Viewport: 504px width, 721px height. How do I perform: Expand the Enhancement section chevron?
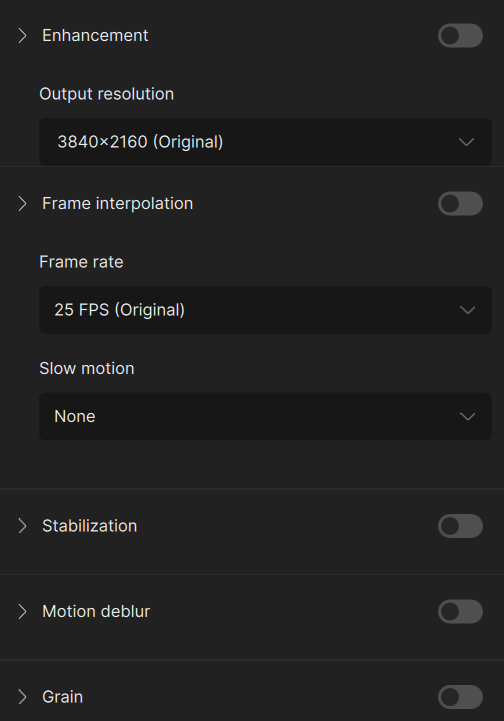click(x=22, y=35)
